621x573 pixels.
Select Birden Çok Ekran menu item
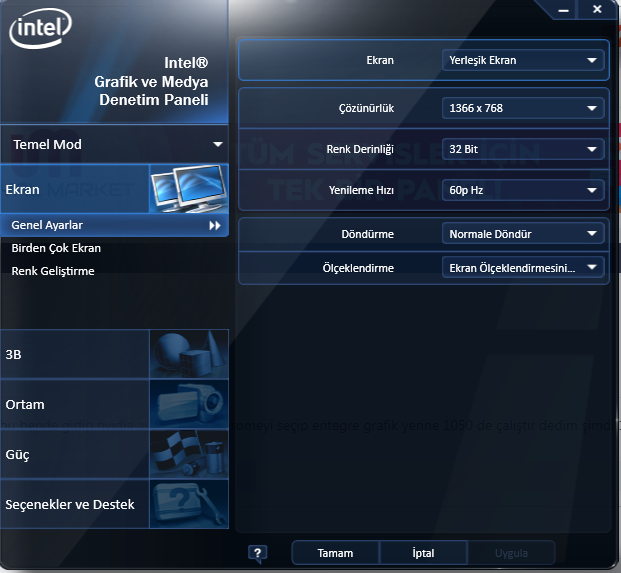click(x=56, y=248)
